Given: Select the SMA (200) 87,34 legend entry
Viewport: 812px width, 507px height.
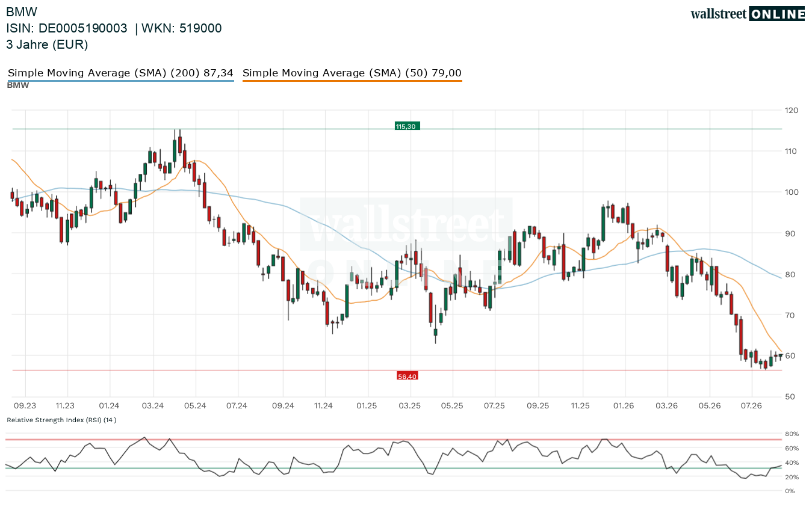Looking at the screenshot, I should point(120,73).
